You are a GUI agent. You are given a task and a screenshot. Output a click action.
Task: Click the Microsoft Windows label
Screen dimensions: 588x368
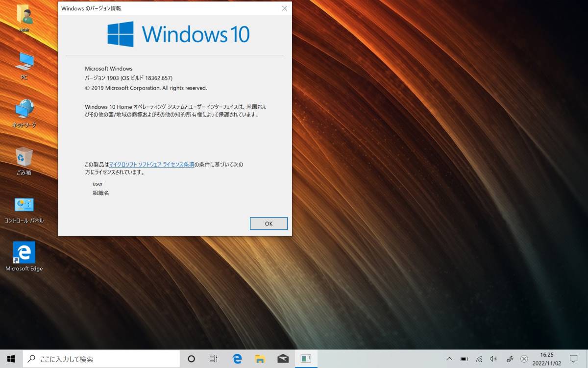[109, 69]
